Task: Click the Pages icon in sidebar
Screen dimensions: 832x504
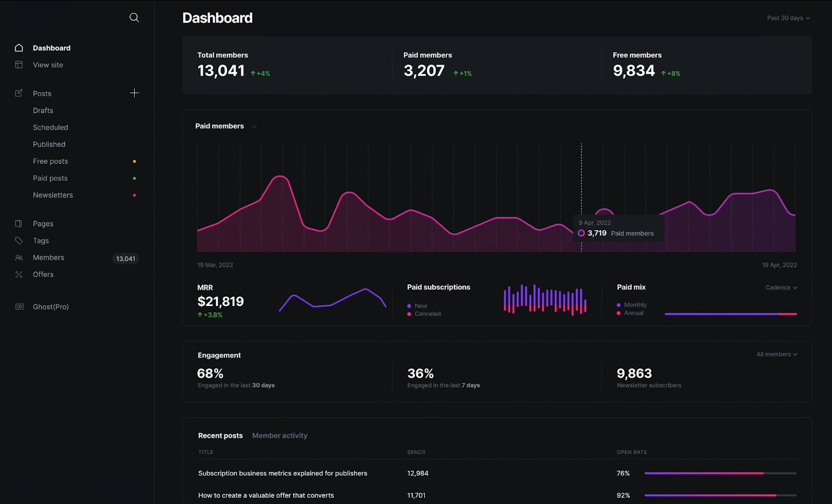Action: [19, 224]
